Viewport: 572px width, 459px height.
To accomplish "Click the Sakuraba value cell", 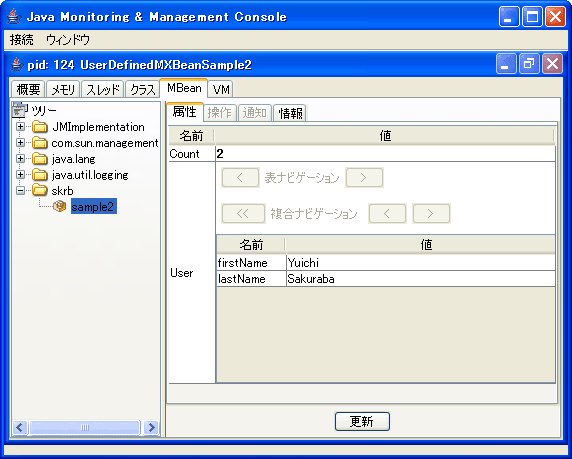I will (x=421, y=279).
